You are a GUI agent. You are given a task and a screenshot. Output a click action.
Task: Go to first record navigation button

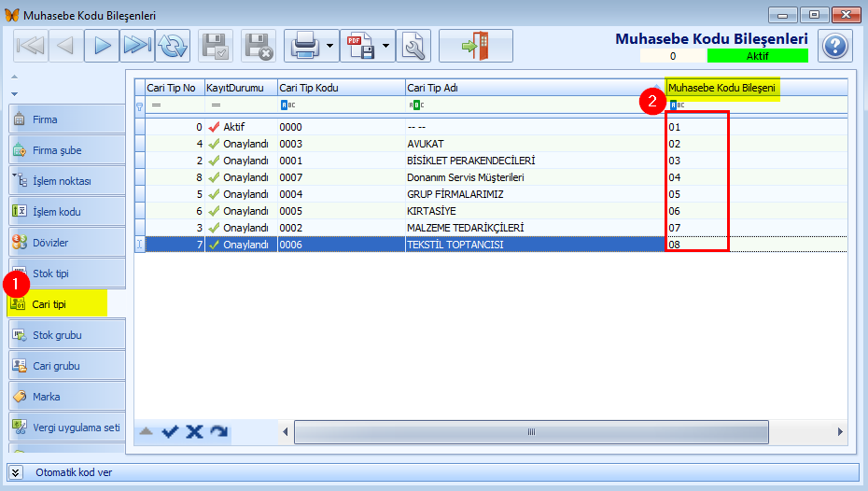point(31,46)
